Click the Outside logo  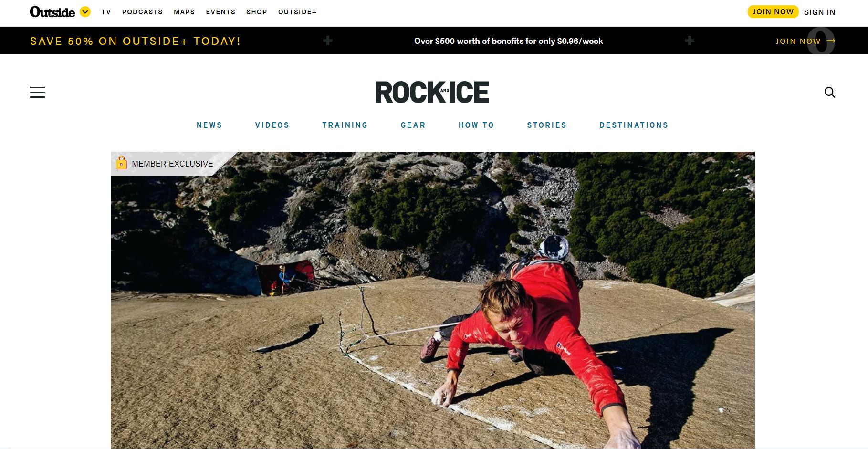(52, 12)
